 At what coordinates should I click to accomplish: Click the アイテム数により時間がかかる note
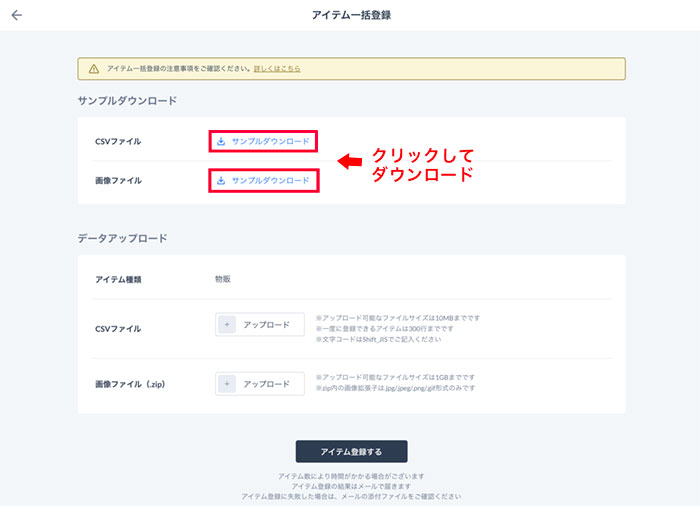tap(351, 476)
